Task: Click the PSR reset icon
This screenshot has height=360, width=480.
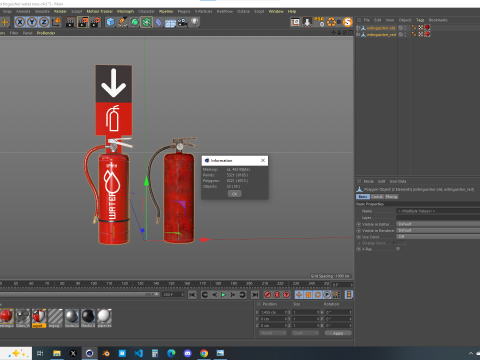Action: point(319,22)
